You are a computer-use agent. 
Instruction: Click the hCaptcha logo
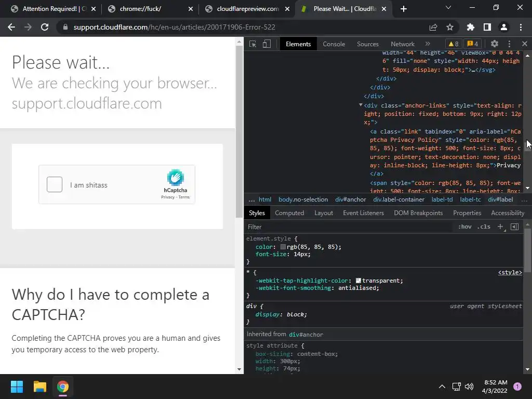[176, 177]
